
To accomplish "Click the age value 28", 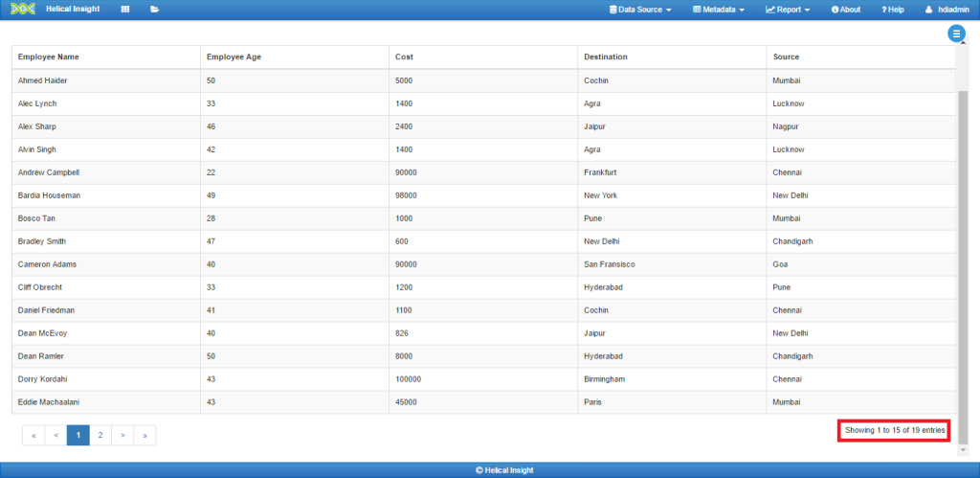I will 211,218.
